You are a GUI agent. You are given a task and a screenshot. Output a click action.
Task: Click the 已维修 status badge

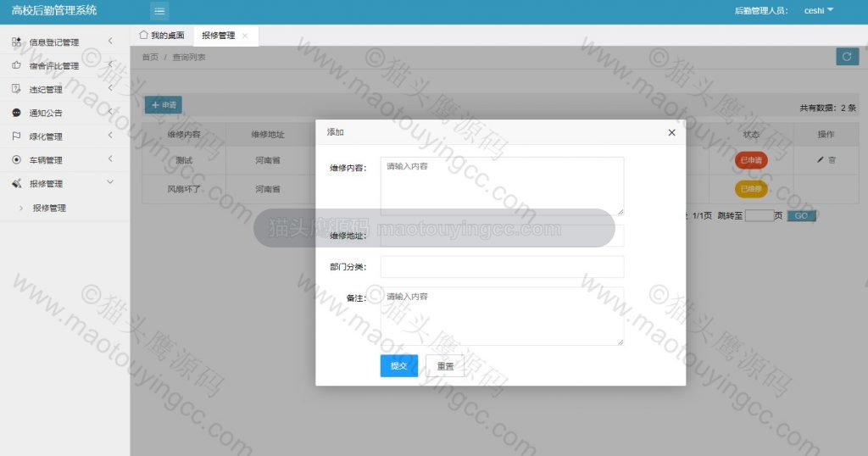click(751, 189)
